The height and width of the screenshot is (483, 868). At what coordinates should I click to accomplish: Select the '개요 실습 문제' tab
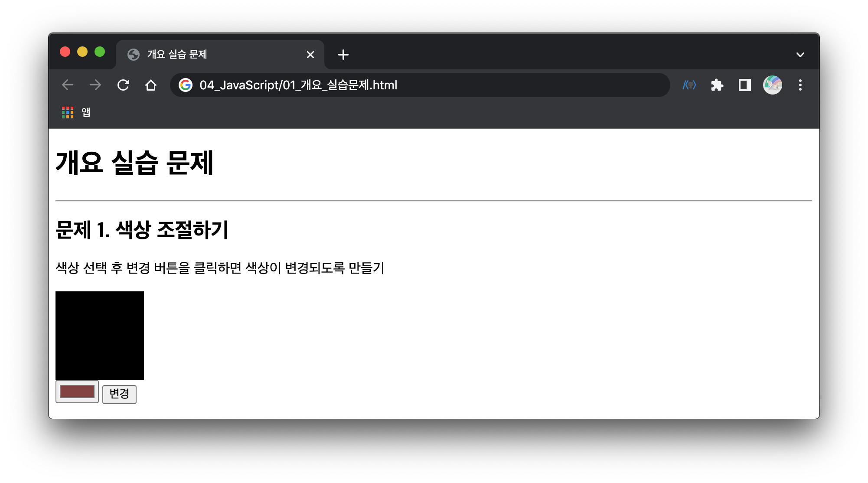[x=208, y=55]
